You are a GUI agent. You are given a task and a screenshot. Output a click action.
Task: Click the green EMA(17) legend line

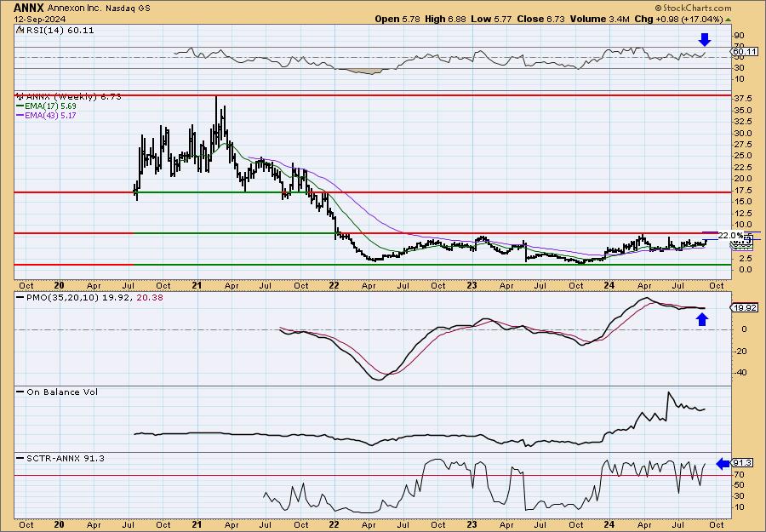pyautogui.click(x=20, y=106)
